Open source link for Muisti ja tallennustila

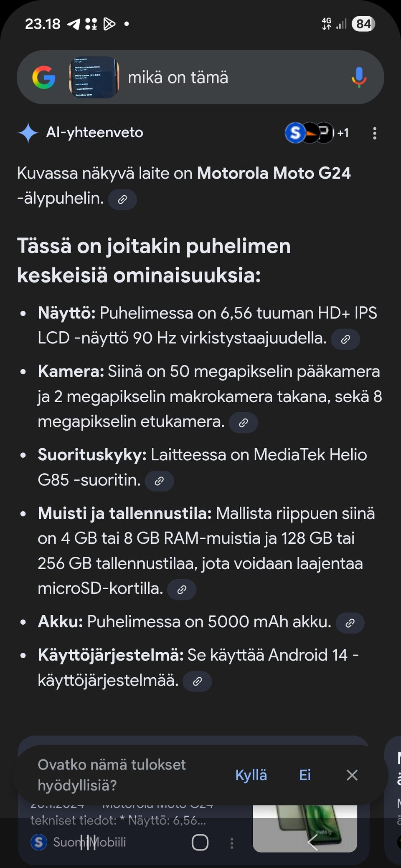tap(182, 590)
